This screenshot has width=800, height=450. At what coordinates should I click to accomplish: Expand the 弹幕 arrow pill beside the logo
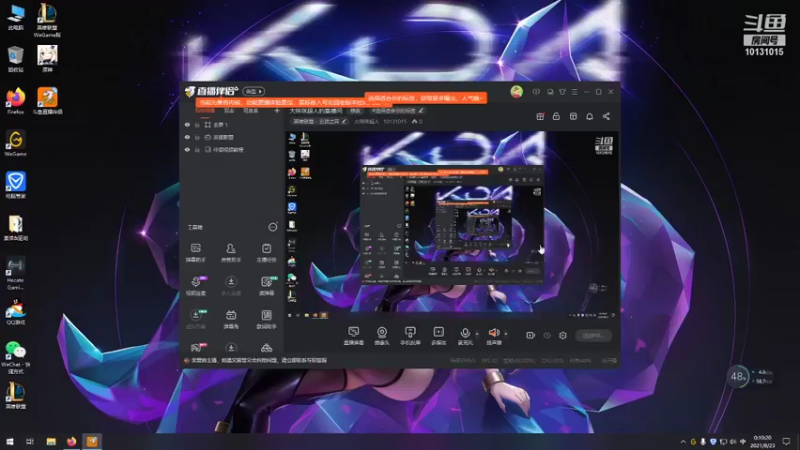254,91
